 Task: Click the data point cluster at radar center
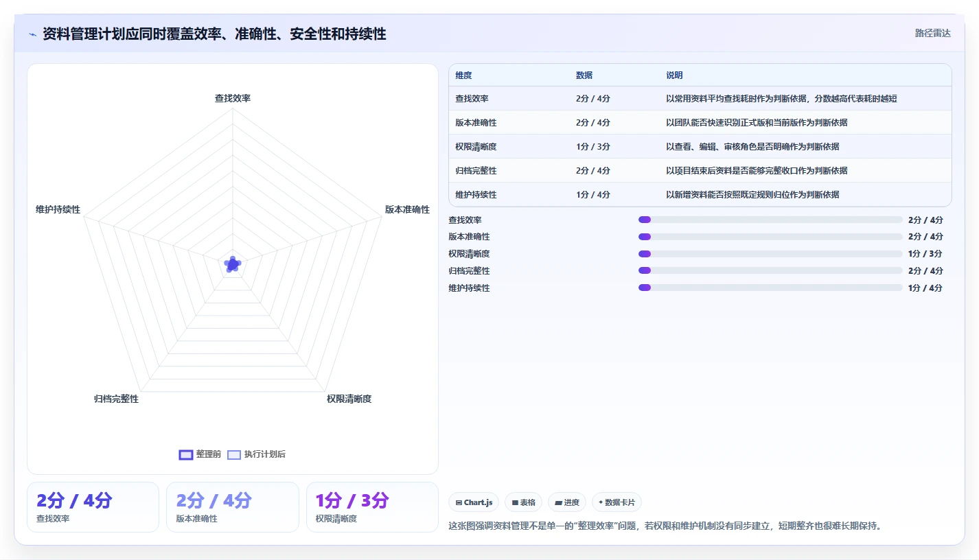[x=233, y=264]
